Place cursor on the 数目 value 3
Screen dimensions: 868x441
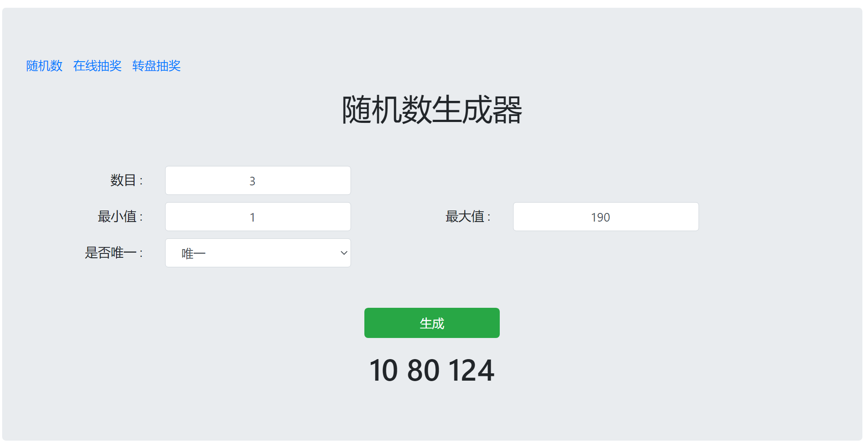point(252,181)
